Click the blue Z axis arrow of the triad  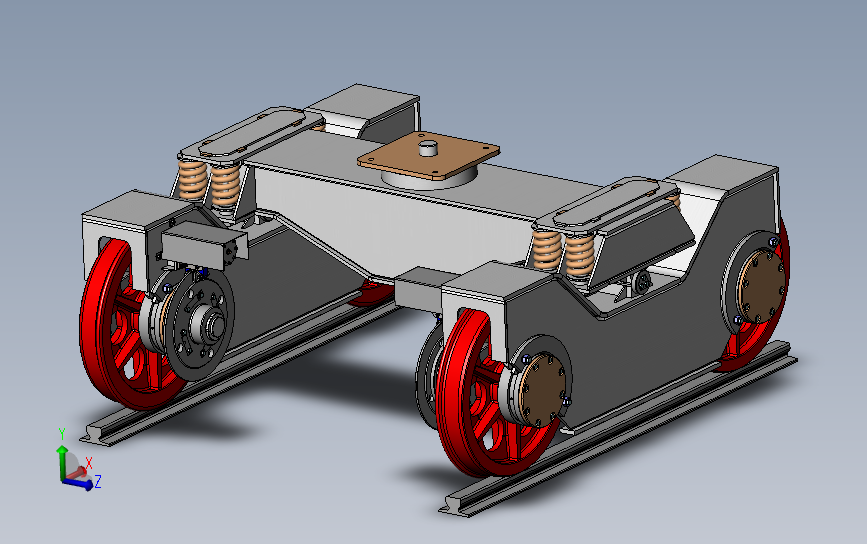[80, 484]
